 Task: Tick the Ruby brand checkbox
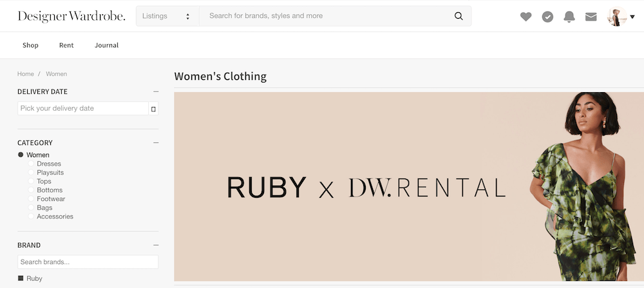[x=21, y=278]
